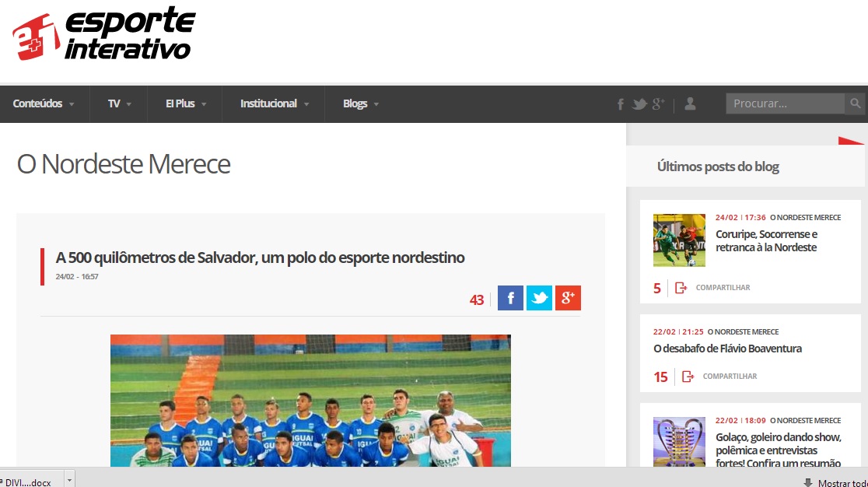Expand the TV dropdown menu

[119, 104]
